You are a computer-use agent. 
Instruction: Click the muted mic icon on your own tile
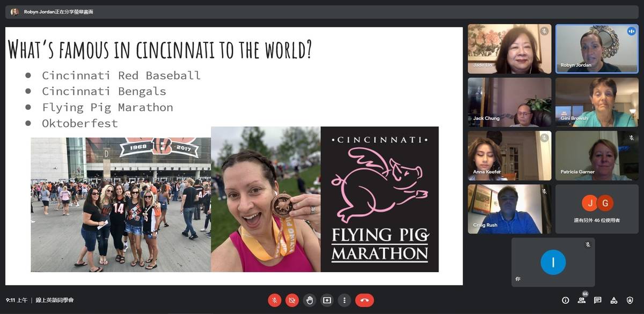588,245
